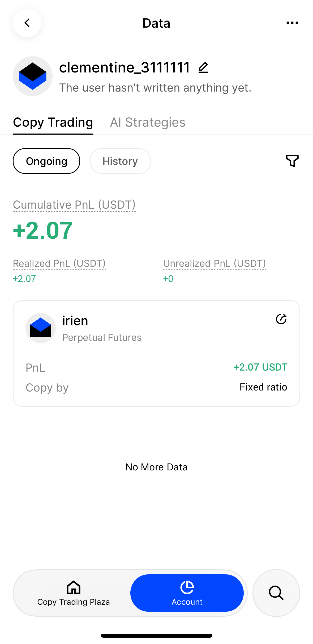Switch to the AI Strategies tab
This screenshot has width=313, height=644.
pos(148,122)
